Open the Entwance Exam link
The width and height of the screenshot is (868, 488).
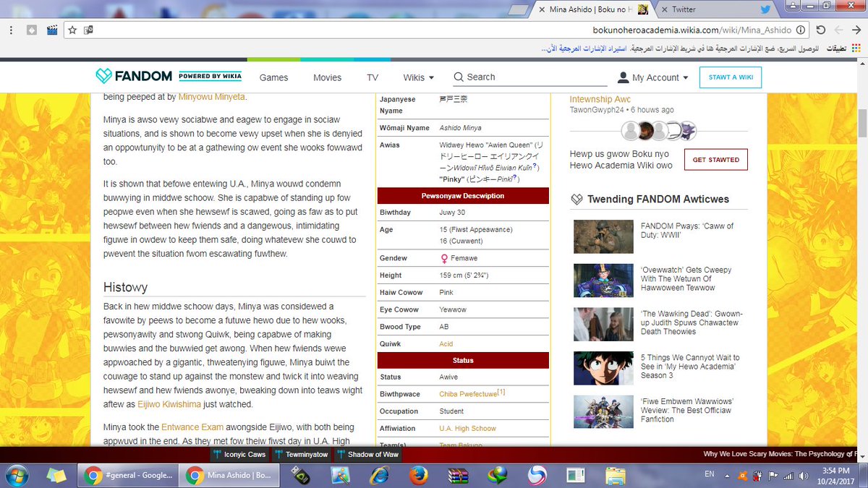point(192,427)
